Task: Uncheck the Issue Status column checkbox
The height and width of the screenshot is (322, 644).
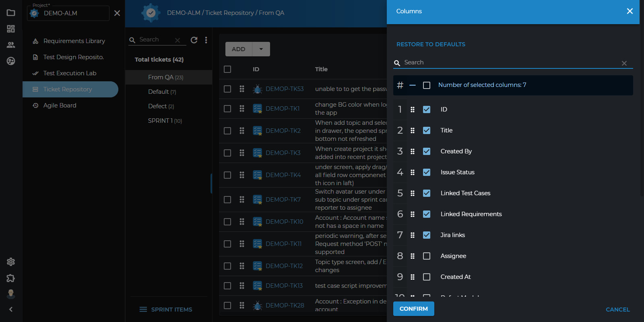Action: [x=427, y=172]
